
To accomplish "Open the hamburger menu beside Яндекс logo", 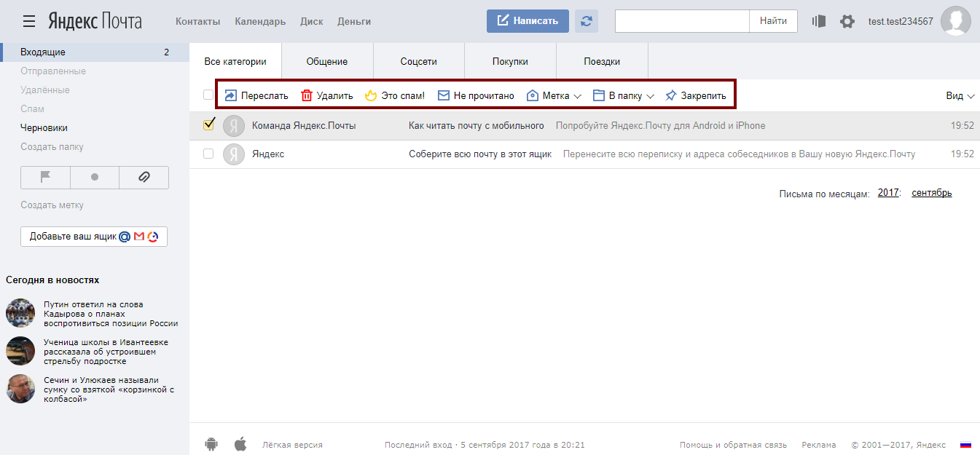I will (29, 21).
